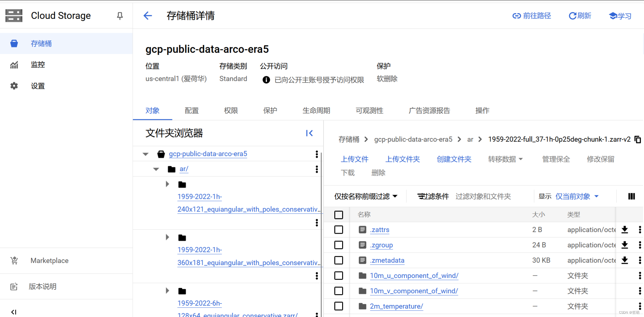Open menu for 1959-2022-1h-360x181 folder
The image size is (644, 317).
point(317,276)
